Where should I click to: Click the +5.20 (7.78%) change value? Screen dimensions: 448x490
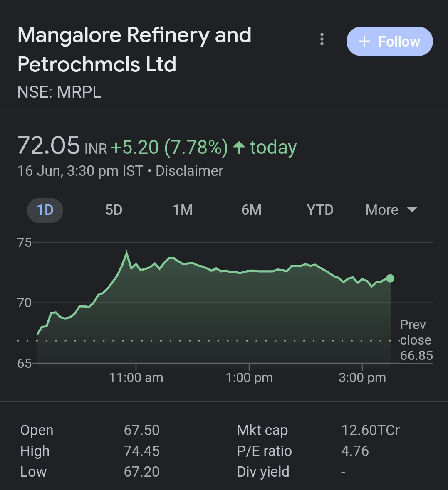click(169, 147)
